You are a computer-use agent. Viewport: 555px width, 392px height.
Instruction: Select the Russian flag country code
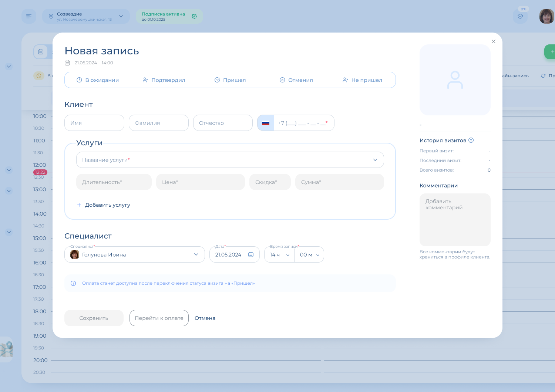266,123
